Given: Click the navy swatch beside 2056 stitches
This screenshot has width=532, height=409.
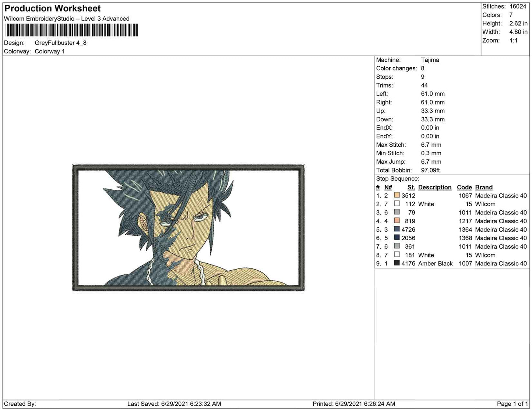Looking at the screenshot, I should [x=397, y=238].
